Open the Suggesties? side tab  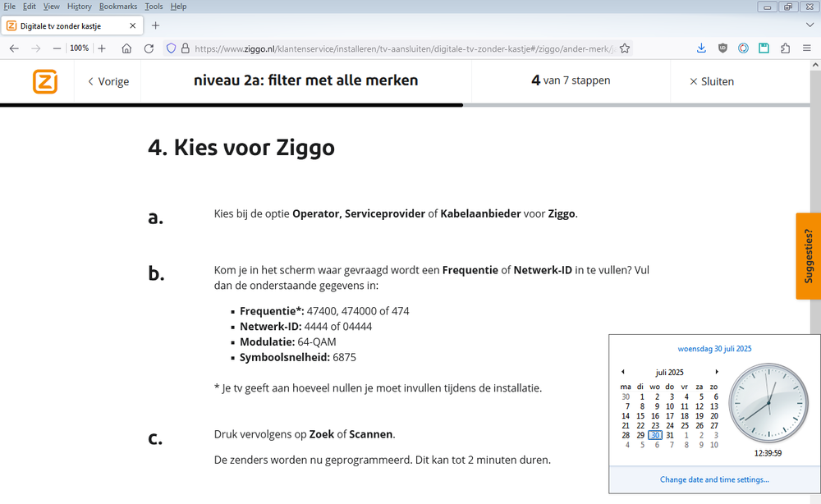coord(809,256)
